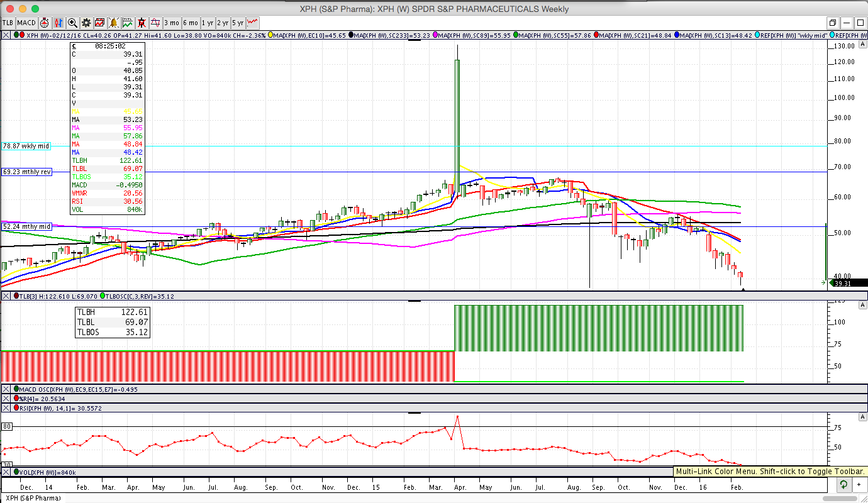The image size is (868, 503).
Task: Click the VOL green color dot
Action: point(16,472)
